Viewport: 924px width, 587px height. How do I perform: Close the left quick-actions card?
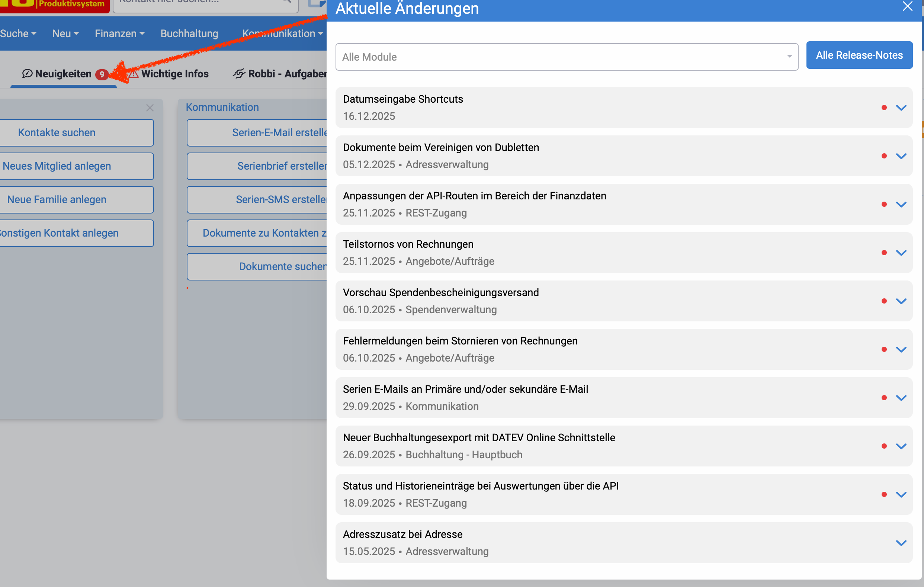tap(150, 108)
